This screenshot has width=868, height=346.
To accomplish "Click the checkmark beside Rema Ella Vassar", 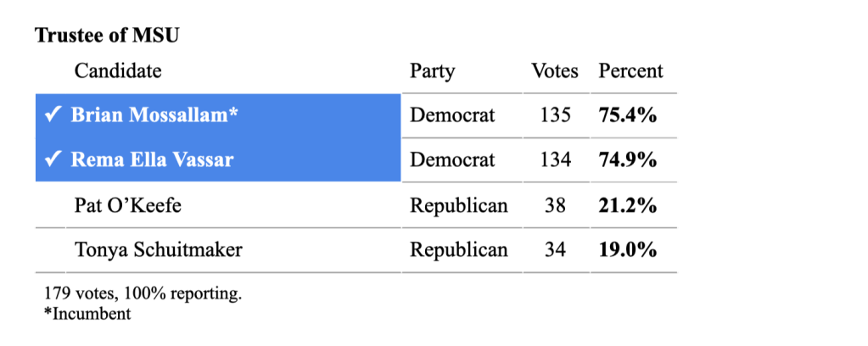I will [x=52, y=159].
